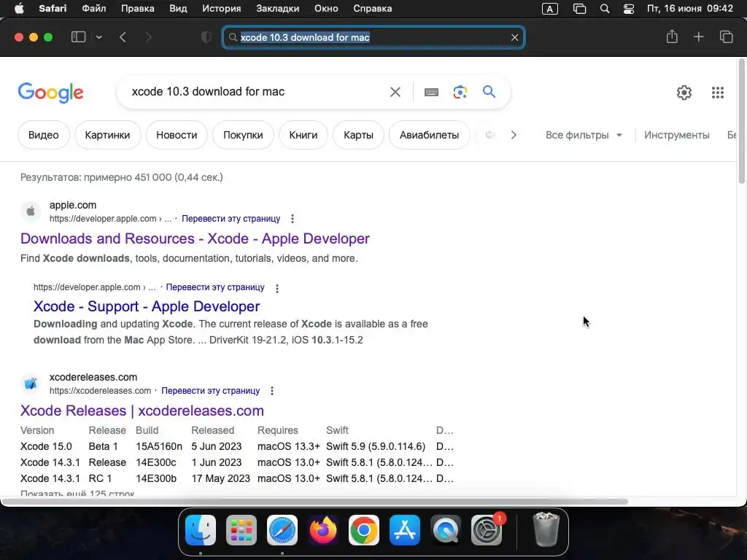747x560 pixels.
Task: Open the Safari menu
Action: [x=53, y=9]
